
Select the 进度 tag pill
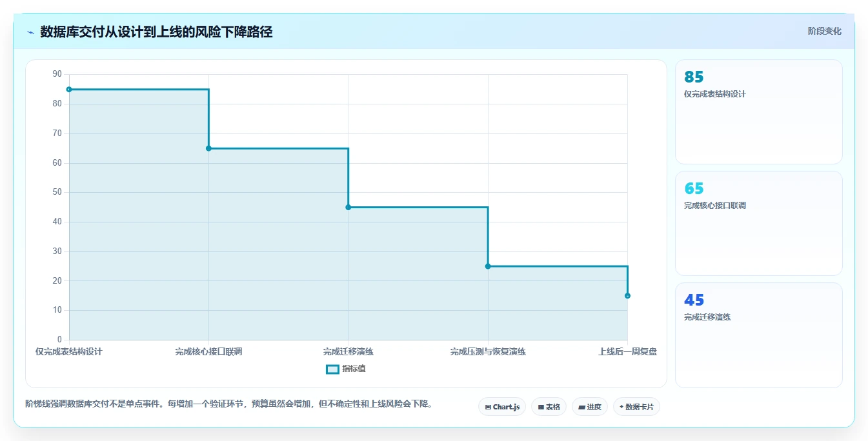click(x=590, y=407)
